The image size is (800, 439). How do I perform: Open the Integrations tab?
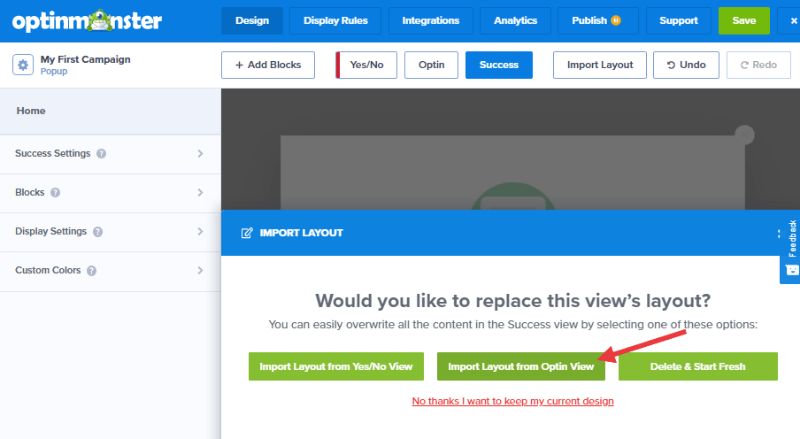click(x=431, y=21)
